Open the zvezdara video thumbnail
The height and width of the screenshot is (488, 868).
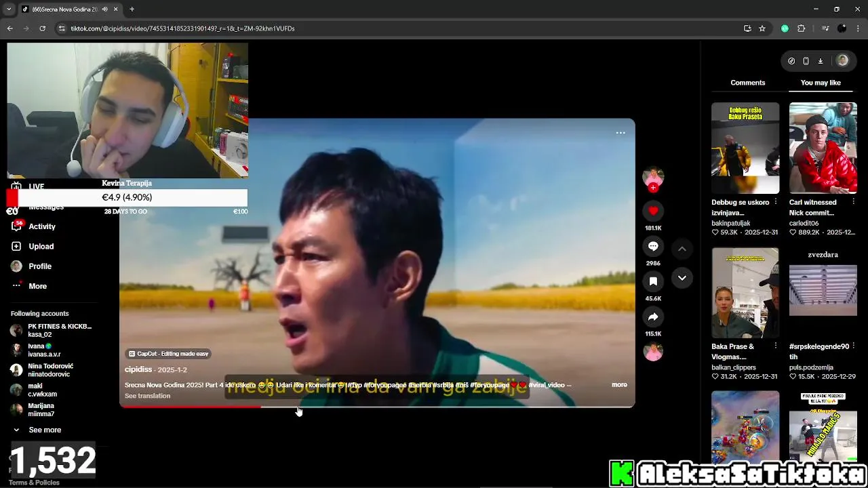(x=823, y=293)
